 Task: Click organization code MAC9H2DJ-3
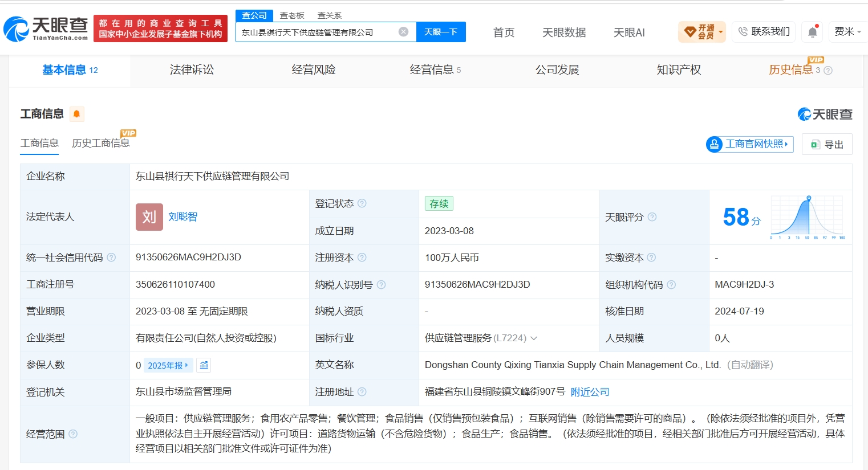click(744, 284)
